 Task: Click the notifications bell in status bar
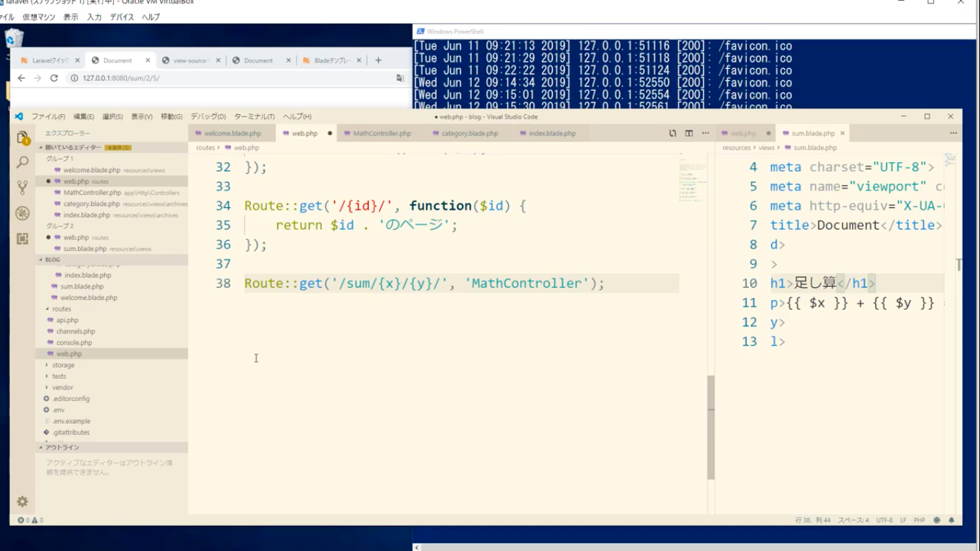(952, 520)
